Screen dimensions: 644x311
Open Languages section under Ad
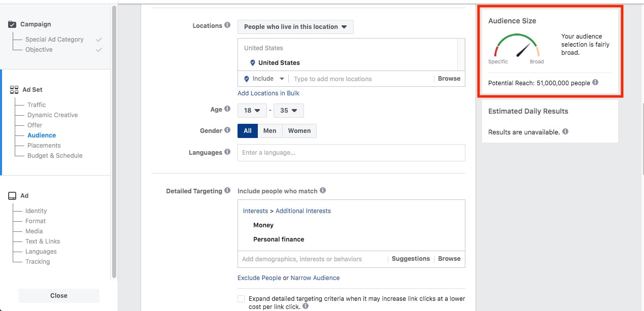click(41, 251)
